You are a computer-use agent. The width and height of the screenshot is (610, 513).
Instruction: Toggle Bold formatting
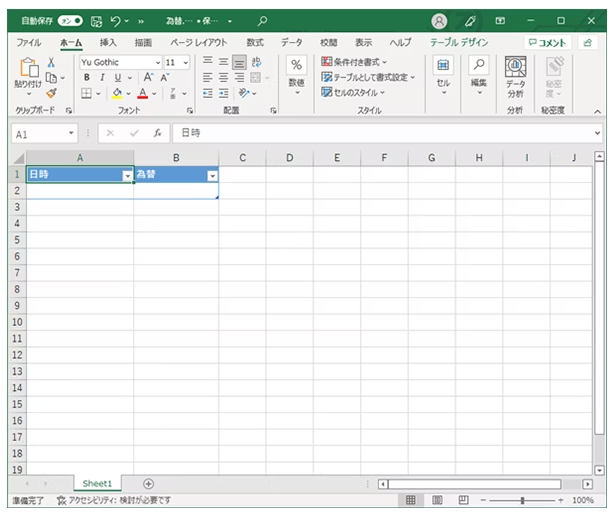[87, 77]
